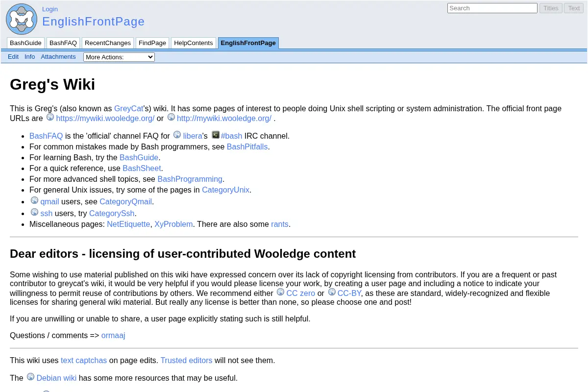Open the http://mywiki.wooledge.org/ link
The width and height of the screenshot is (588, 392).
(224, 119)
